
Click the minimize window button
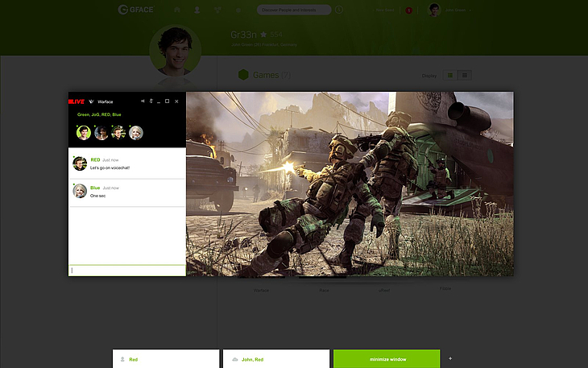click(x=387, y=359)
